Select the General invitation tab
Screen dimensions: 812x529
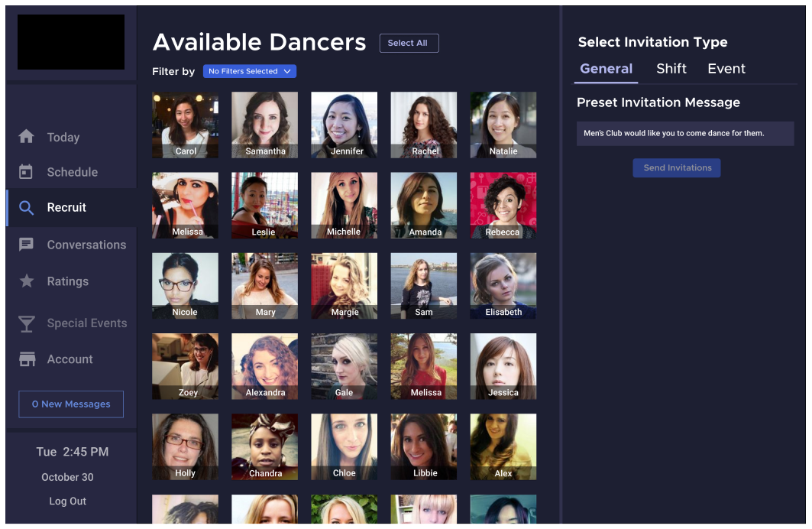tap(606, 69)
